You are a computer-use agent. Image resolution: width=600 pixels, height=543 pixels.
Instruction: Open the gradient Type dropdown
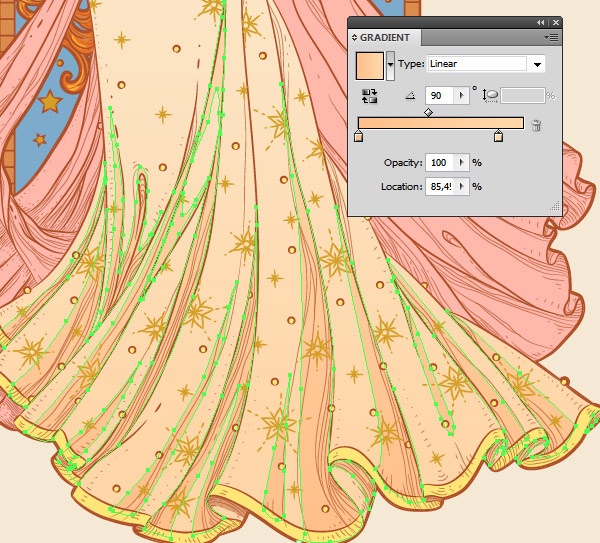pos(537,65)
